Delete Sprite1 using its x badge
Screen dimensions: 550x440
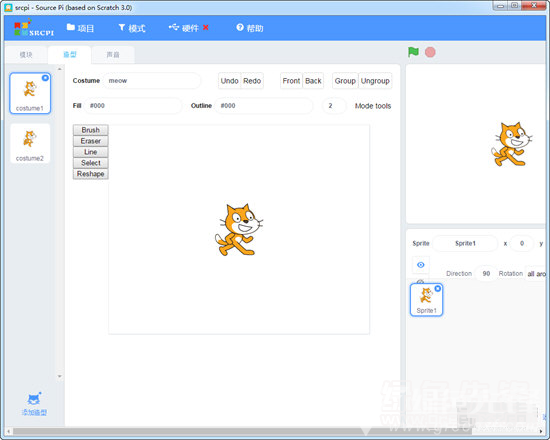coord(437,288)
